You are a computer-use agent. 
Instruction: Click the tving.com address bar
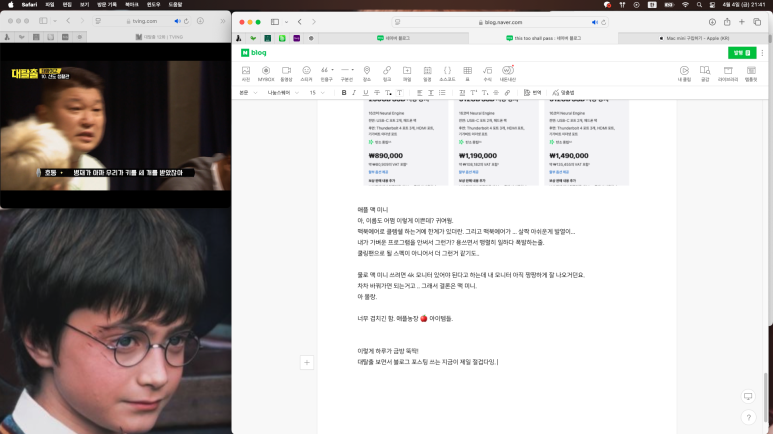[144, 21]
